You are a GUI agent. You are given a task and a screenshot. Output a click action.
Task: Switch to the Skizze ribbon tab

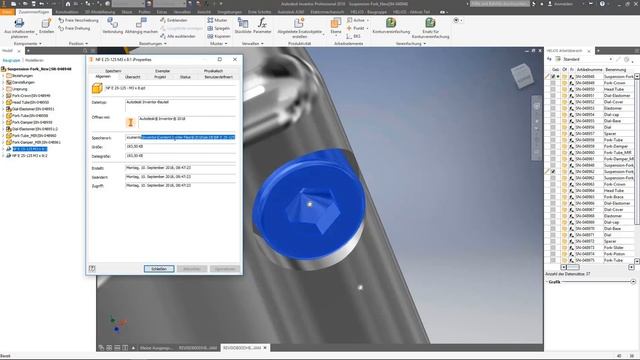pyautogui.click(x=127, y=12)
